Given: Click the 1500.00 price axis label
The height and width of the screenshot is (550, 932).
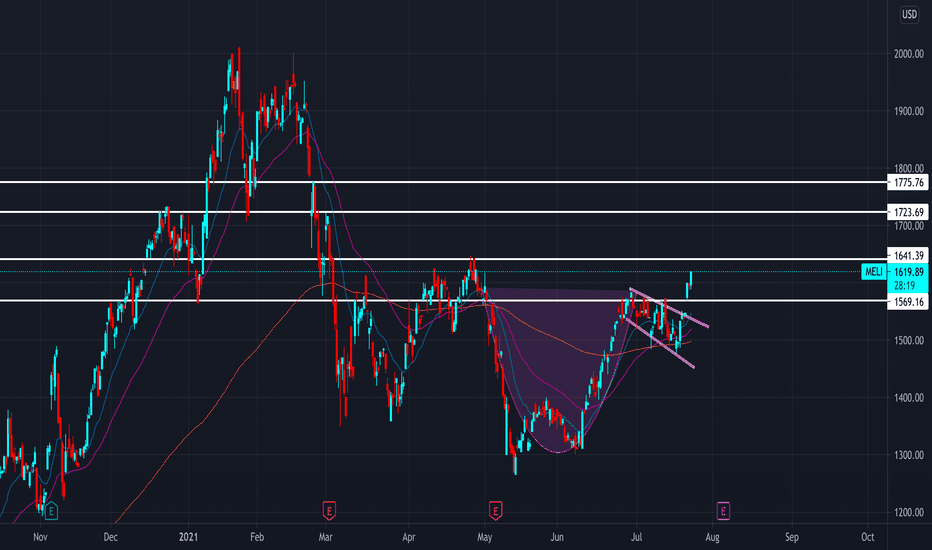Looking at the screenshot, I should coord(909,341).
